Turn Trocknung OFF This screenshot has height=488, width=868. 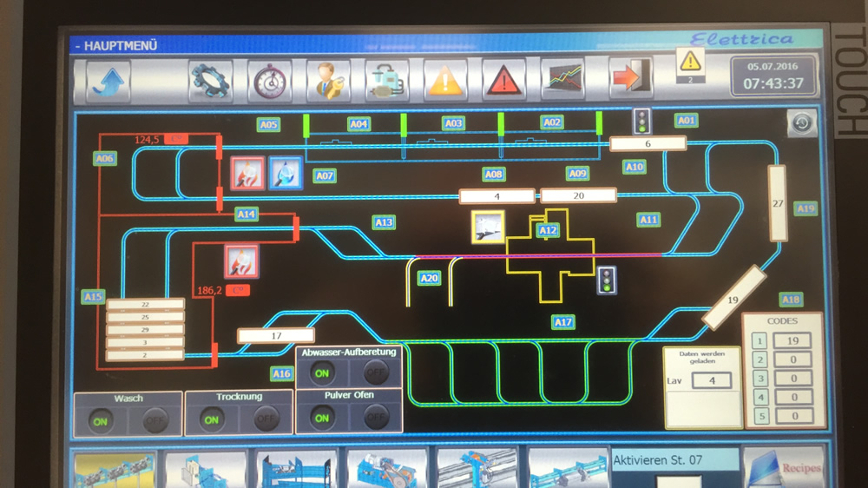[266, 419]
